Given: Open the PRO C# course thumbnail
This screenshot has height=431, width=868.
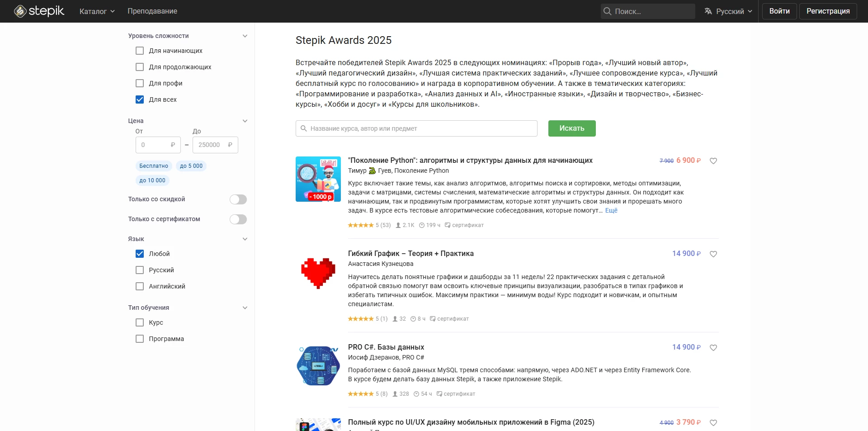Looking at the screenshot, I should click(318, 366).
